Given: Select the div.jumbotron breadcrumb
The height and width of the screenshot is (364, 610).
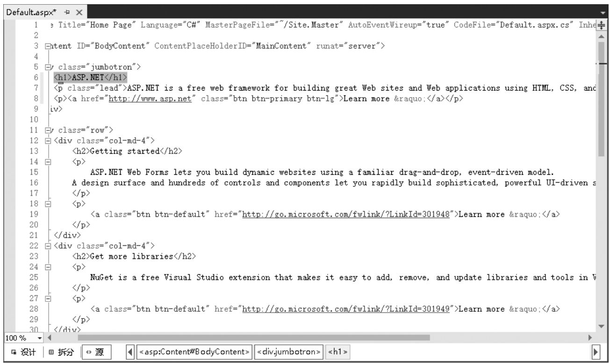Looking at the screenshot, I should (288, 352).
